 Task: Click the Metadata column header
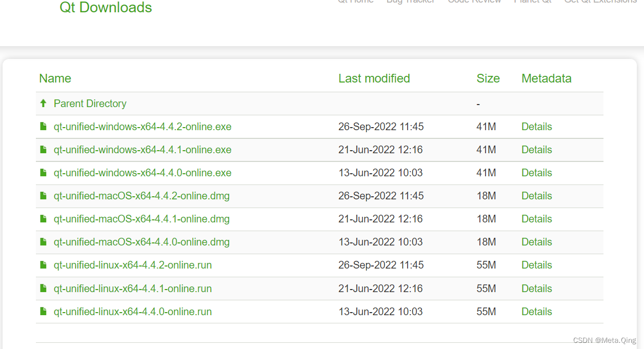547,78
